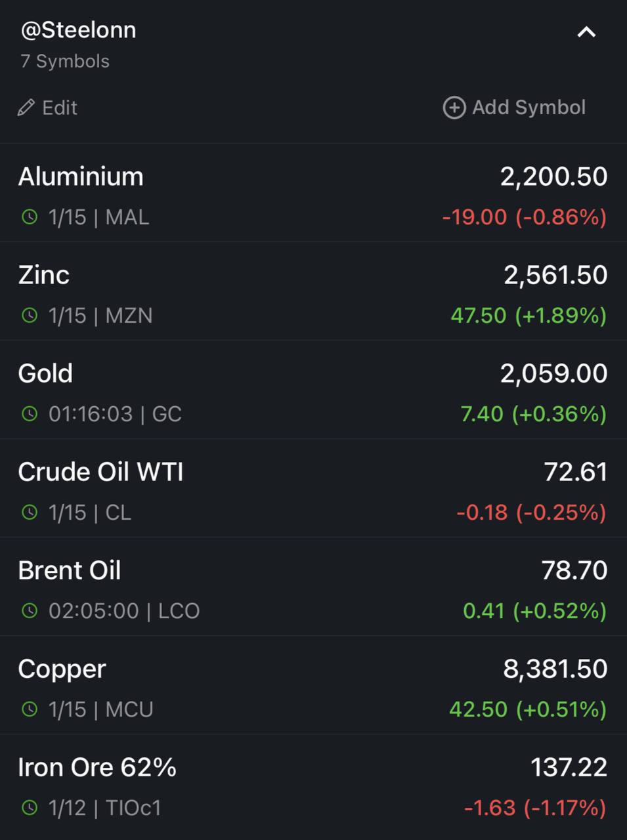
Task: Collapse the @Steelonn watchlist with chevron
Action: pyautogui.click(x=586, y=31)
